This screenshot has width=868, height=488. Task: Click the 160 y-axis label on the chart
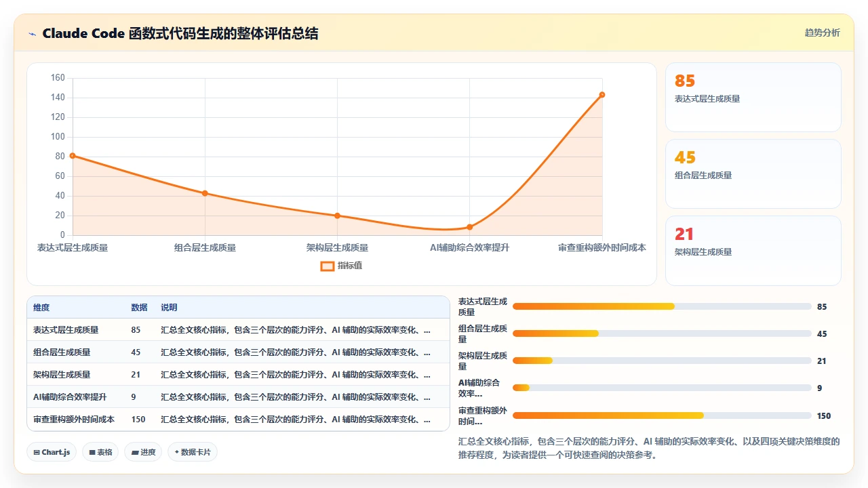58,78
